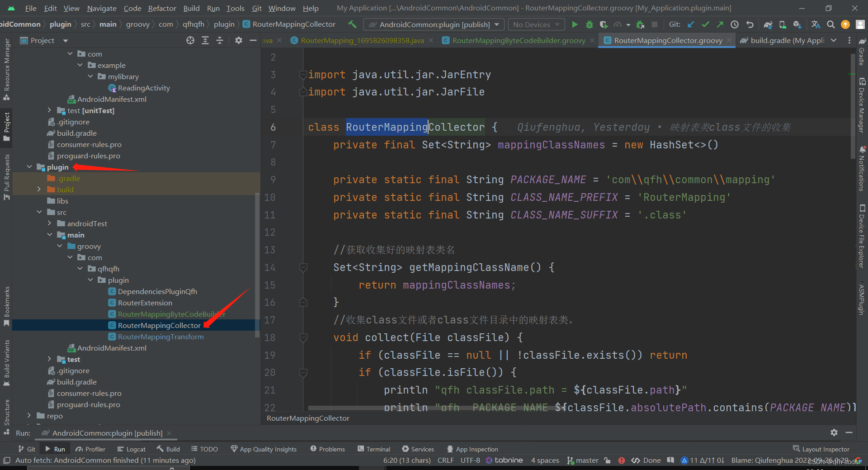Select ReadingActivity in project tree
The height and width of the screenshot is (470, 868).
144,88
